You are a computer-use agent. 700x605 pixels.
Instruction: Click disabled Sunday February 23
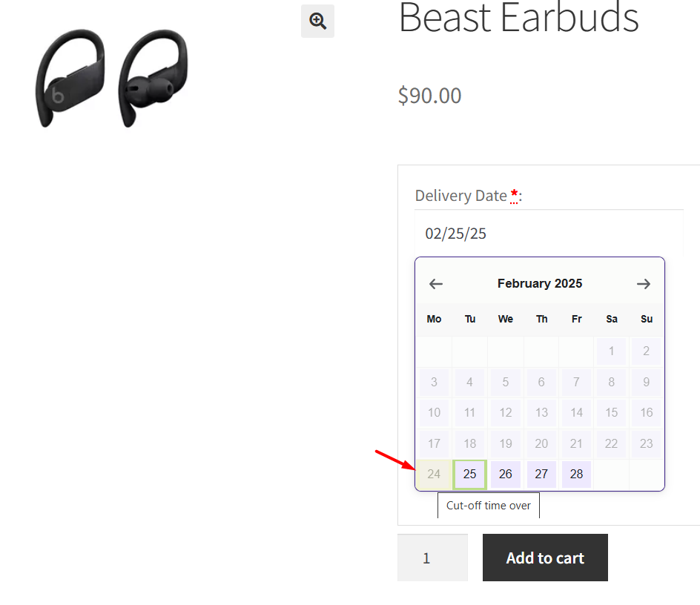(x=647, y=443)
